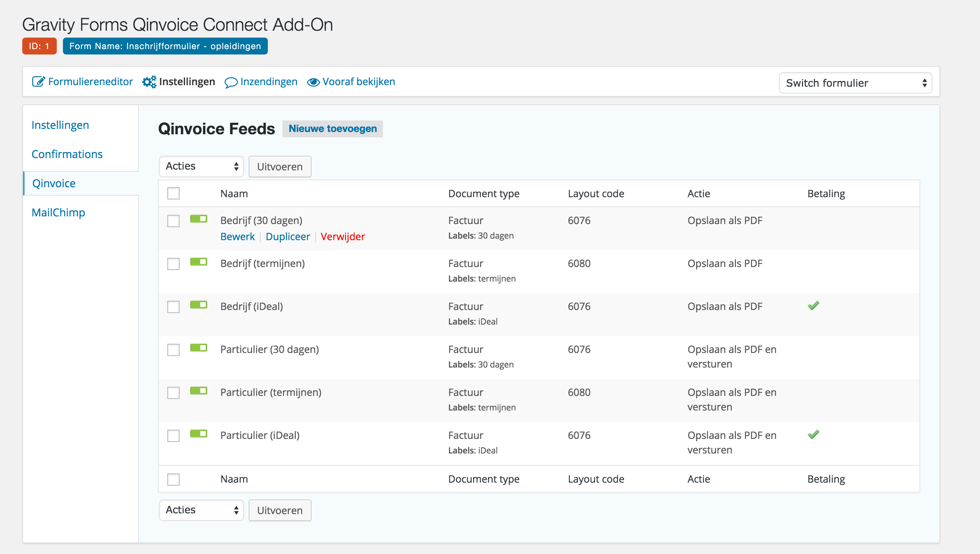Open MailChimp in the sidebar
980x554 pixels.
(58, 213)
